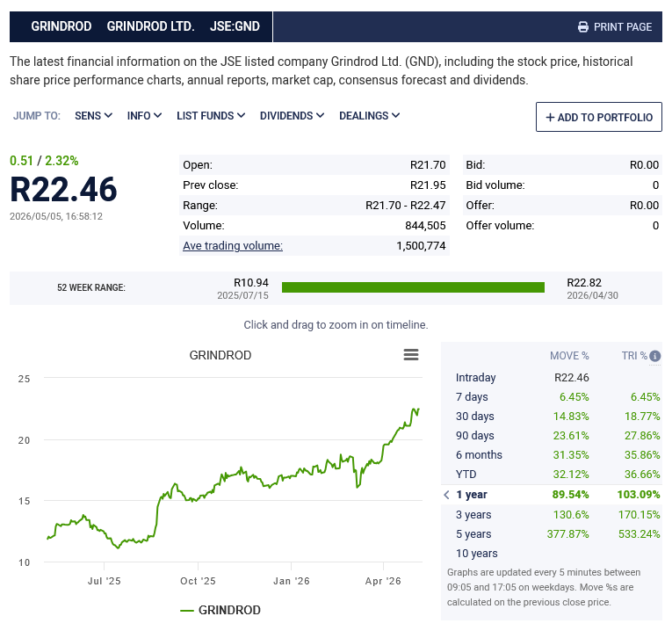Open the Ave trading volume link

tap(233, 246)
